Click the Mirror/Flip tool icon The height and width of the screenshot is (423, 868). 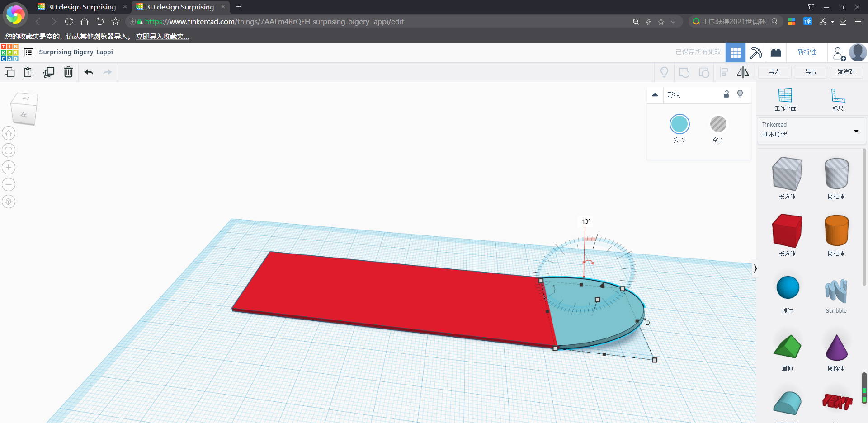(743, 72)
